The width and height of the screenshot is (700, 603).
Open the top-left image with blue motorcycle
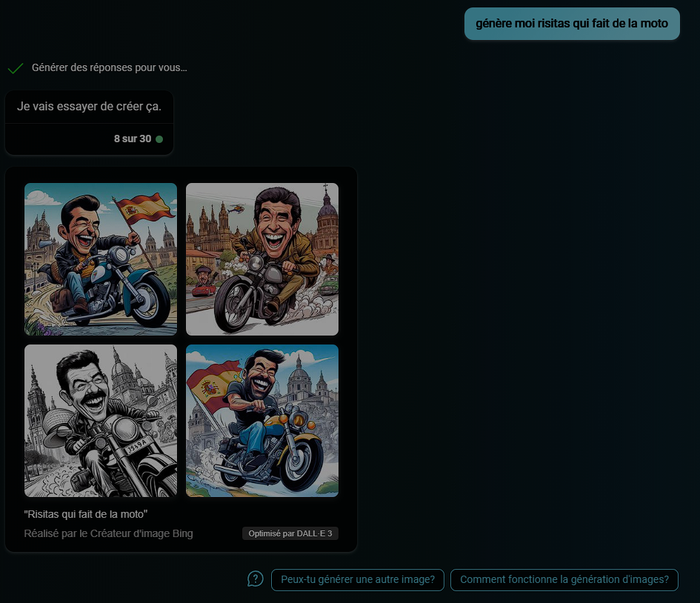[x=101, y=259]
